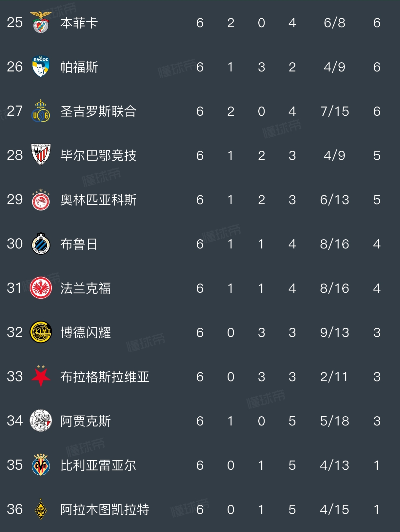This screenshot has width=400, height=532.
Task: Click the Athletic Club Bilbao badge
Action: [41, 155]
